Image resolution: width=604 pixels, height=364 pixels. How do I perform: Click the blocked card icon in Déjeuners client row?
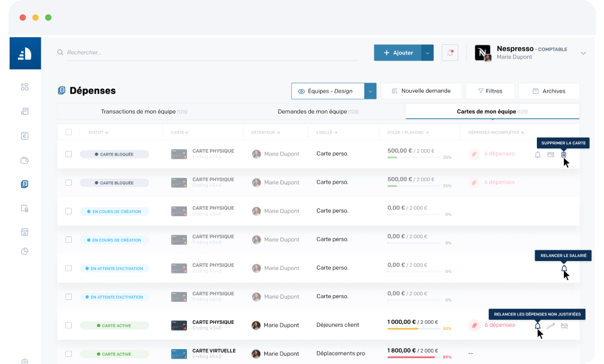pyautogui.click(x=564, y=326)
